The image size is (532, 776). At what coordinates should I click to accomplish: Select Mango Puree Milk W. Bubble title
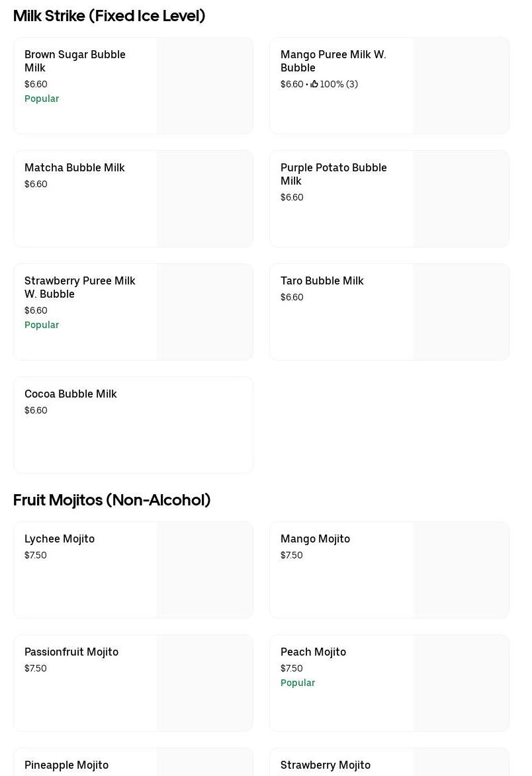(x=333, y=61)
